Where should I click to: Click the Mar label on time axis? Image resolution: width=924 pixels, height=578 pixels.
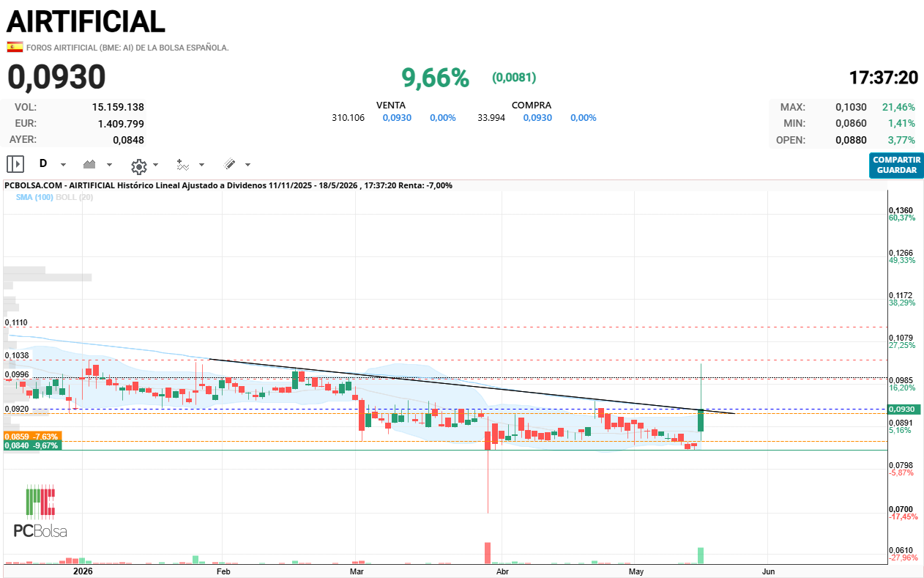pyautogui.click(x=357, y=571)
